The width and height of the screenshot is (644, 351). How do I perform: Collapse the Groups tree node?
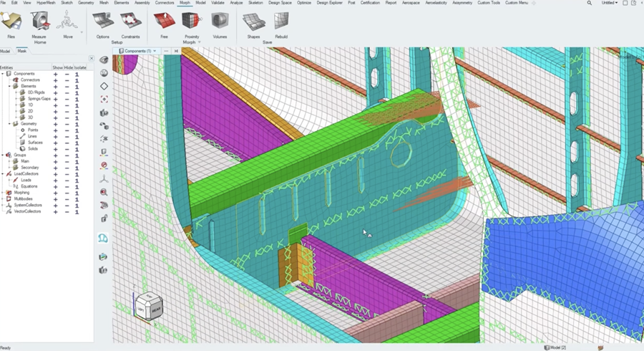point(3,155)
